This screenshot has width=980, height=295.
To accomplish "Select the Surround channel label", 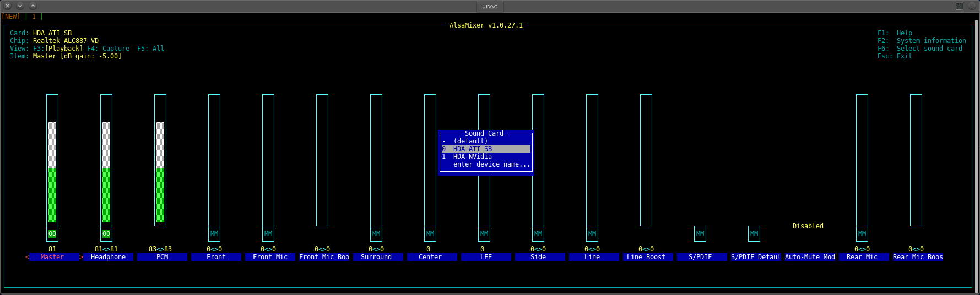I will click(376, 257).
